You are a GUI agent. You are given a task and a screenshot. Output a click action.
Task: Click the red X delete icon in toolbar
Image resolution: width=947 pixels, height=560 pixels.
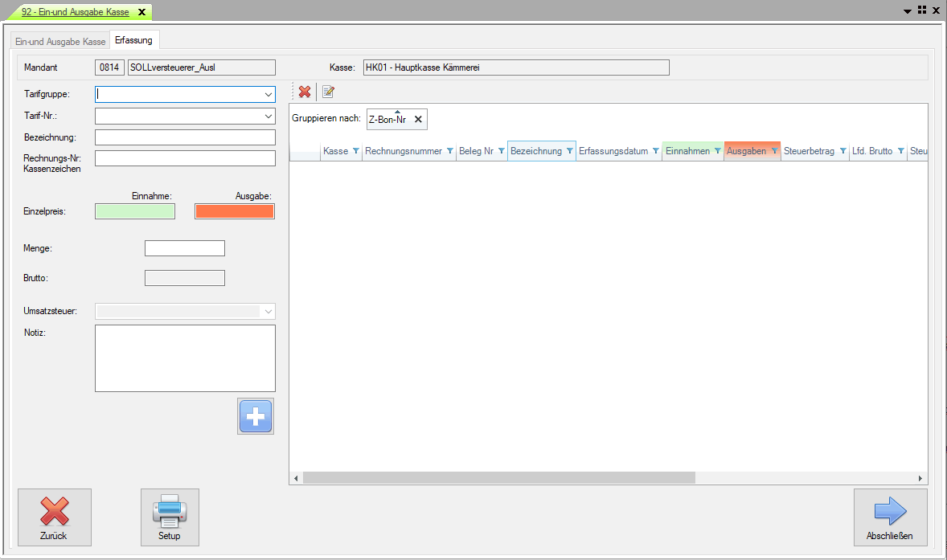305,92
